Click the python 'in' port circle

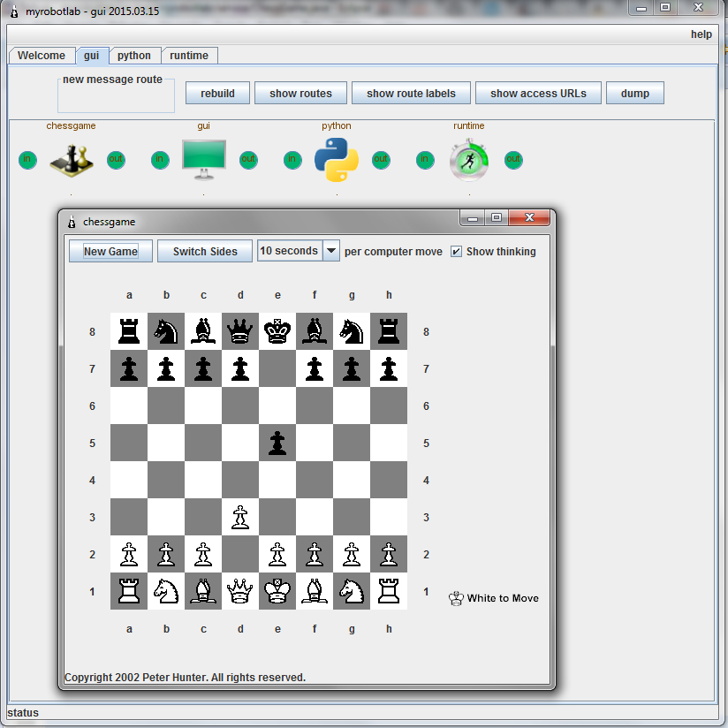292,160
